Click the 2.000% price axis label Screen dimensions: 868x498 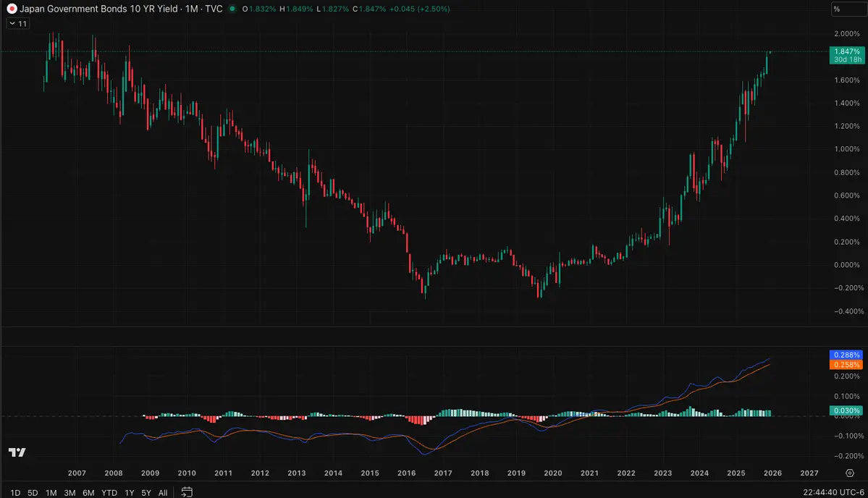pos(847,34)
